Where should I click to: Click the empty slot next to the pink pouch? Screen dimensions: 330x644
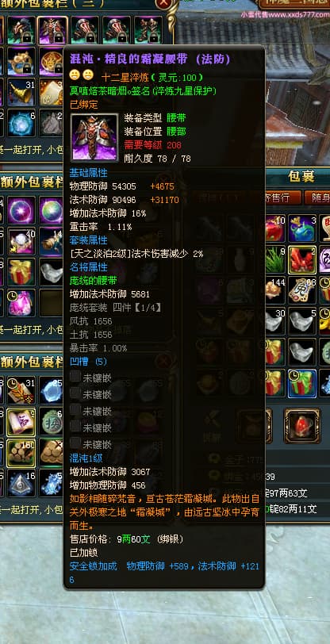click(x=51, y=303)
